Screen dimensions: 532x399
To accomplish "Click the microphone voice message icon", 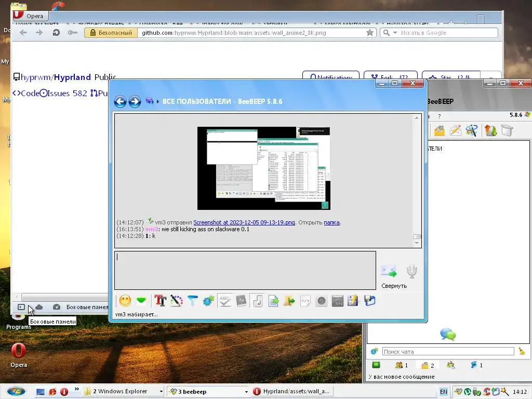I will (x=411, y=271).
